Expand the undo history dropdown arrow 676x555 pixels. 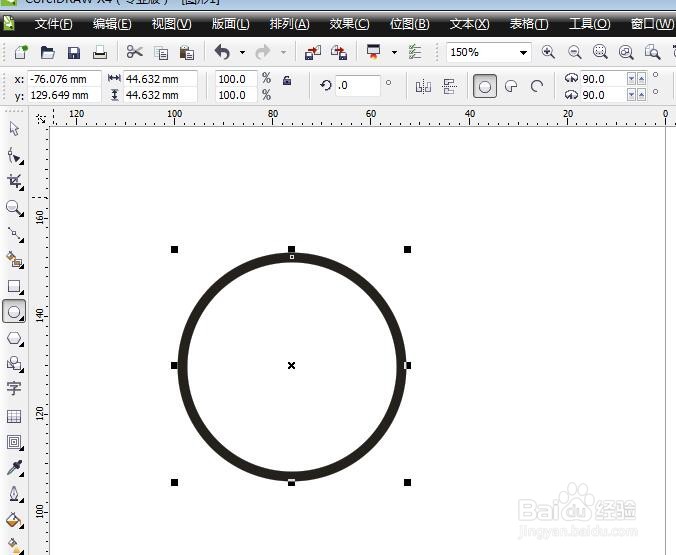tap(242, 53)
